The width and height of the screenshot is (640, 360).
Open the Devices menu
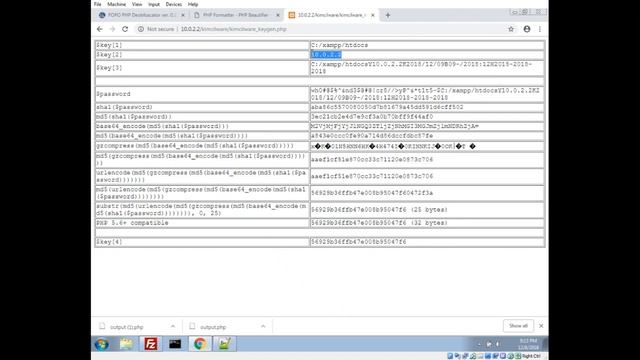(173, 4)
